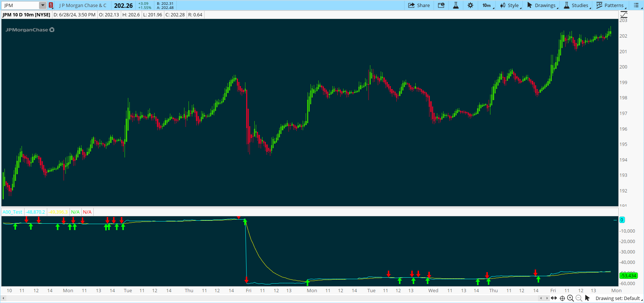Open chart settings gear icon
The width and height of the screenshot is (644, 303).
470,5
